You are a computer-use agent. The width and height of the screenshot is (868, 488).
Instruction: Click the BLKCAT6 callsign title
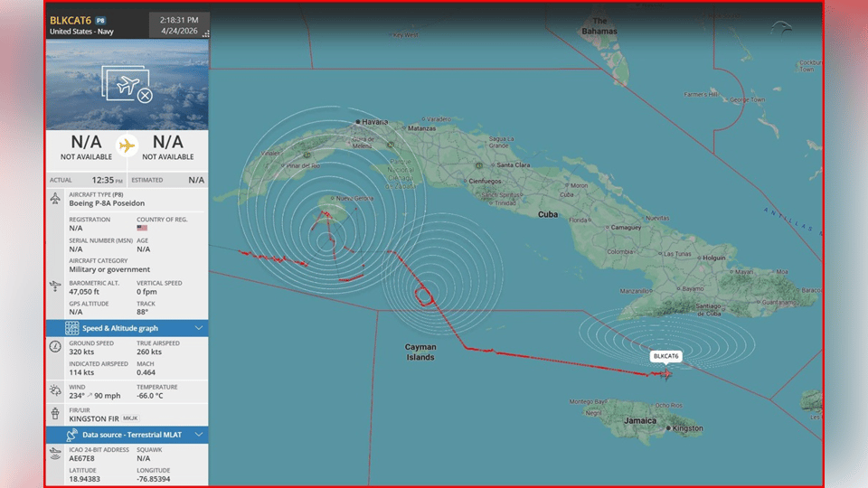tap(71, 21)
